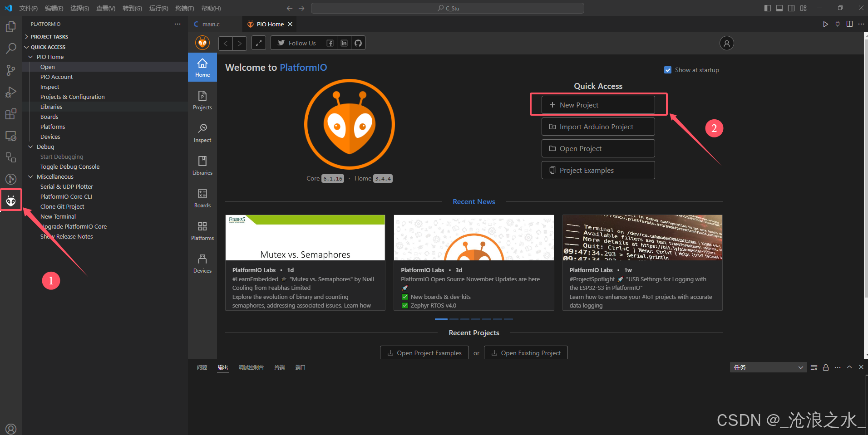
Task: Open the output channel dropdown showing 任务
Action: pos(768,367)
